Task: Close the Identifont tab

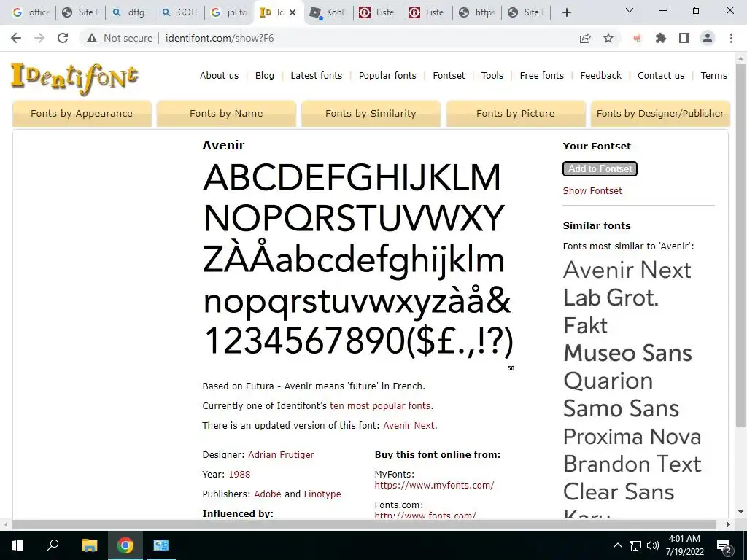Action: (293, 12)
